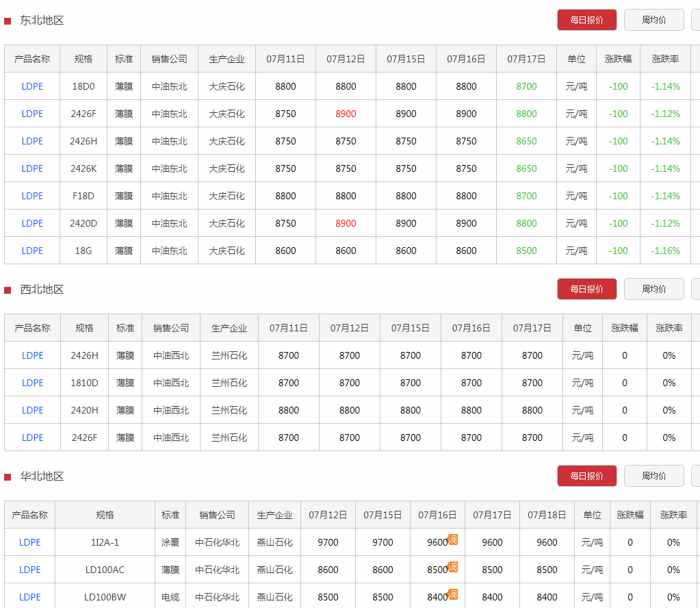Open LDPE link in 东北 2426F row

[32, 114]
